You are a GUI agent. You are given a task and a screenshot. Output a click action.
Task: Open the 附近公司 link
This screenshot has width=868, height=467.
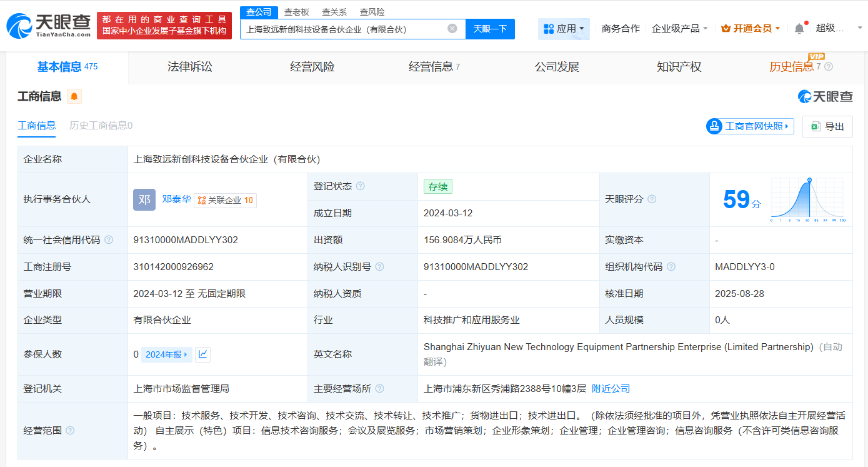[612, 388]
